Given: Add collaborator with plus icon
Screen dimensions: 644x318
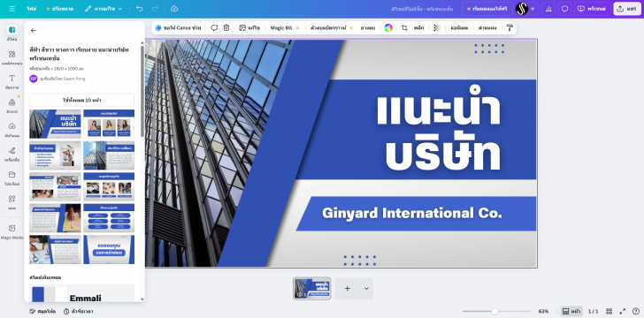Looking at the screenshot, I should 533,9.
